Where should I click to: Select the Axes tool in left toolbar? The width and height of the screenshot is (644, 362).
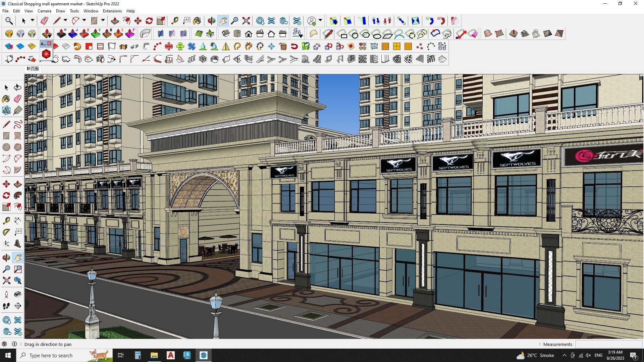pos(6,244)
